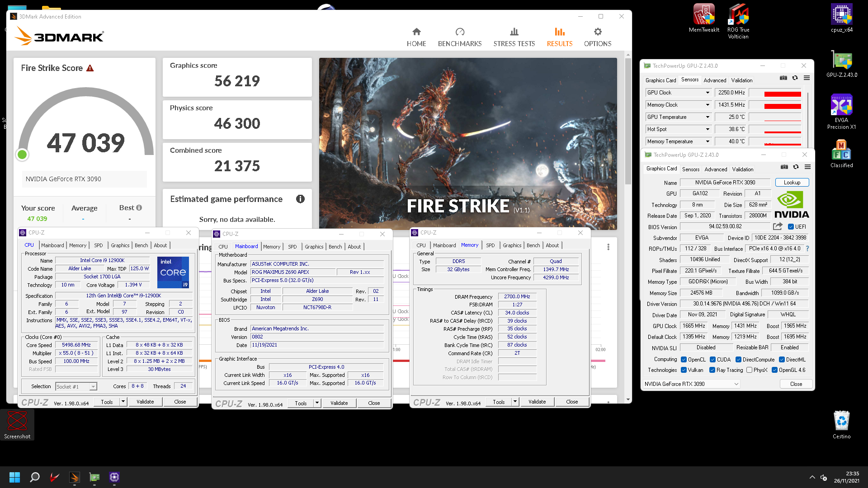Click the 3DMark taskbar icon
This screenshot has width=868, height=488.
(x=75, y=477)
